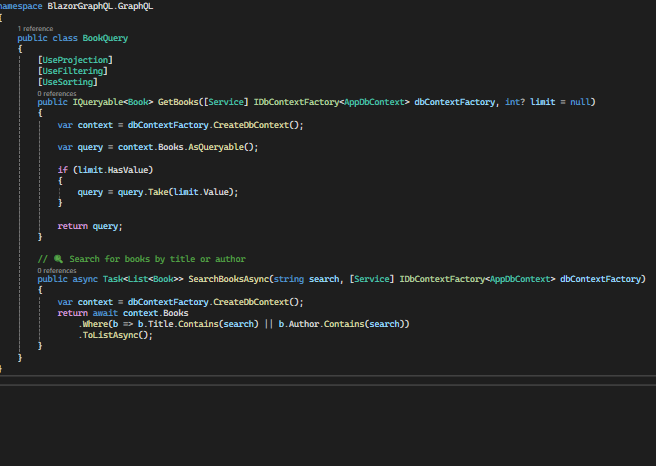Select the [UseFiltering] attribute

pos(73,71)
